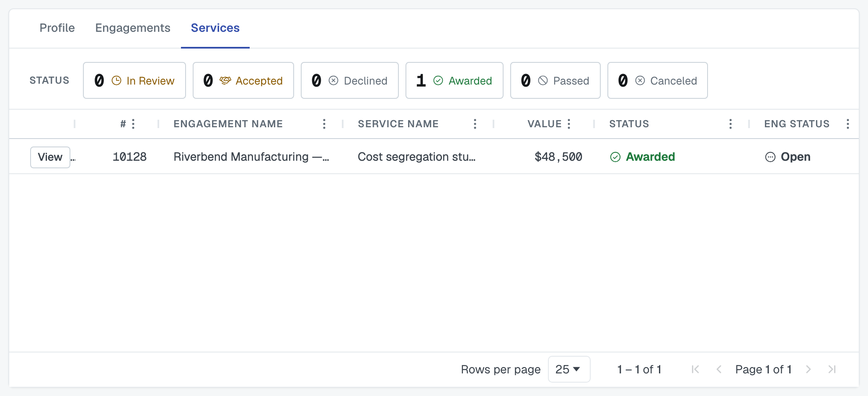Go to first page
This screenshot has width=868, height=396.
click(695, 369)
